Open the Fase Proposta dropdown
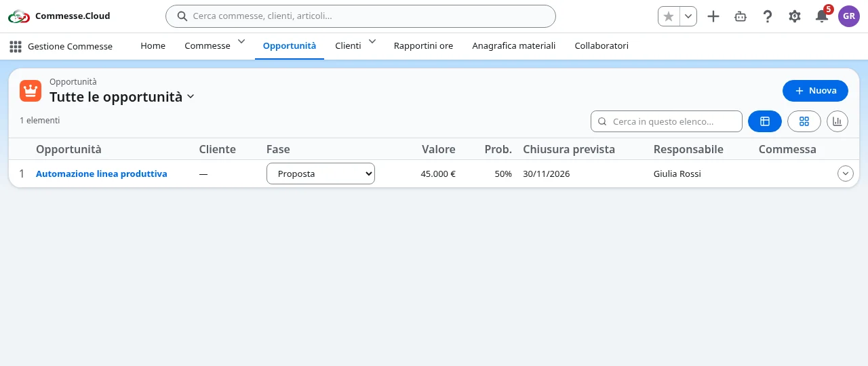868x366 pixels. coord(321,174)
